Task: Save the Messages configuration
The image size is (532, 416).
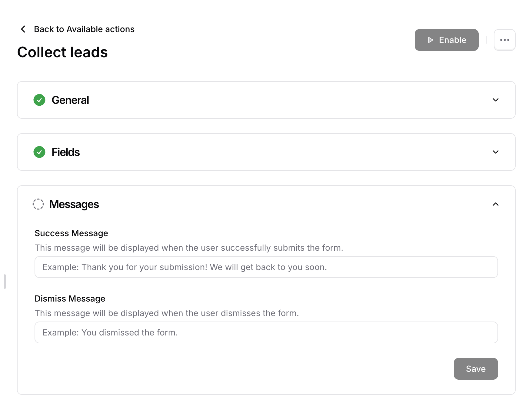Action: point(476,369)
